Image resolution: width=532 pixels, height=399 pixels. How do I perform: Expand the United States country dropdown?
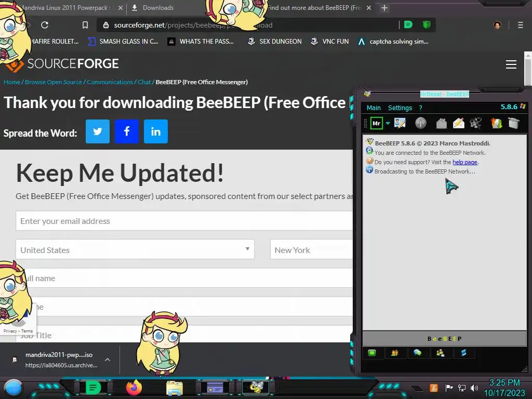click(x=135, y=249)
